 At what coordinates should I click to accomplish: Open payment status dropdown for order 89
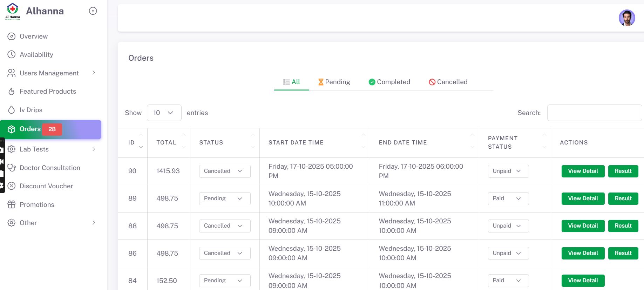(508, 198)
